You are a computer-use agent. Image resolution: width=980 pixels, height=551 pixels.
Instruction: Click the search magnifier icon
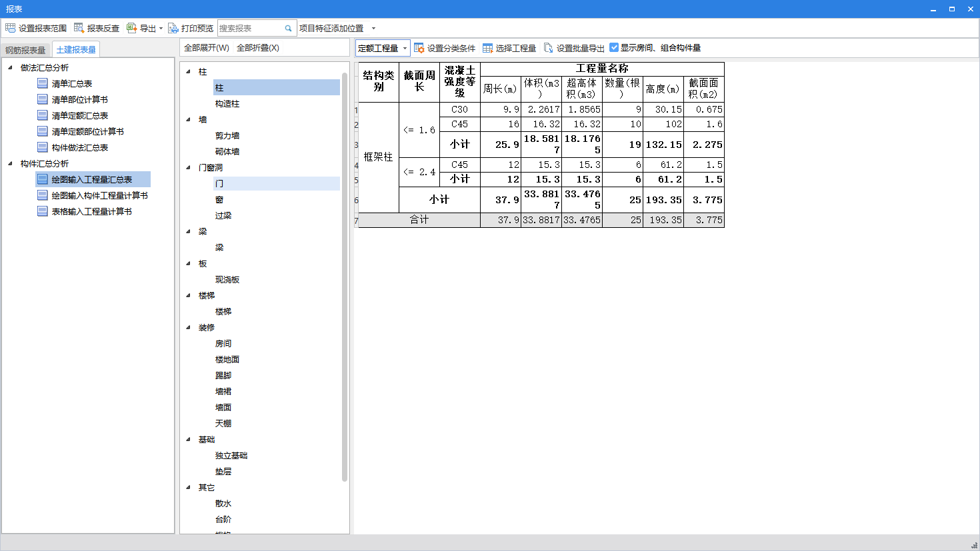pos(288,29)
